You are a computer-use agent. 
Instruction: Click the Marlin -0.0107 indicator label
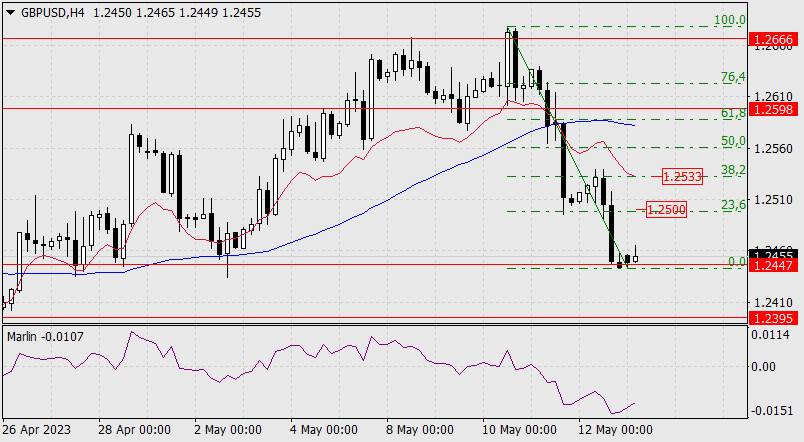[x=45, y=337]
